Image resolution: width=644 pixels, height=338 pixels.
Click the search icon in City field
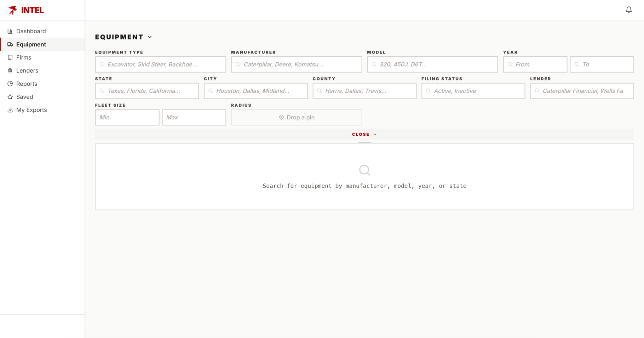tap(211, 91)
